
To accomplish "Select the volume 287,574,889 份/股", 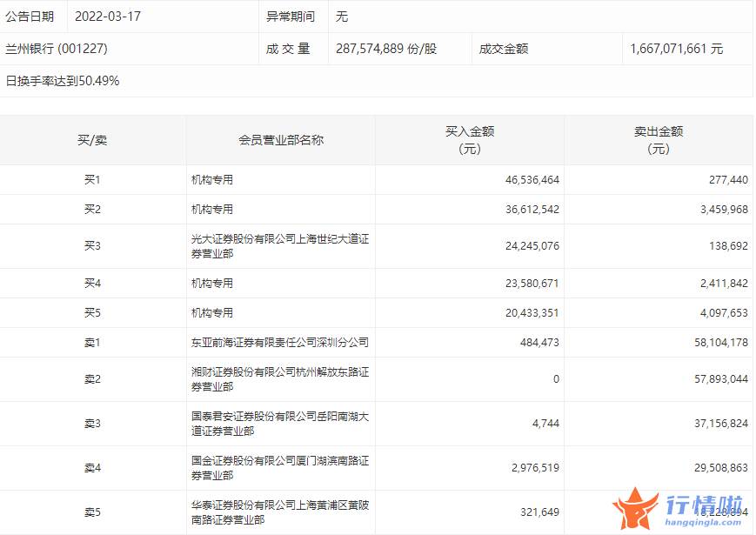I will click(x=386, y=49).
